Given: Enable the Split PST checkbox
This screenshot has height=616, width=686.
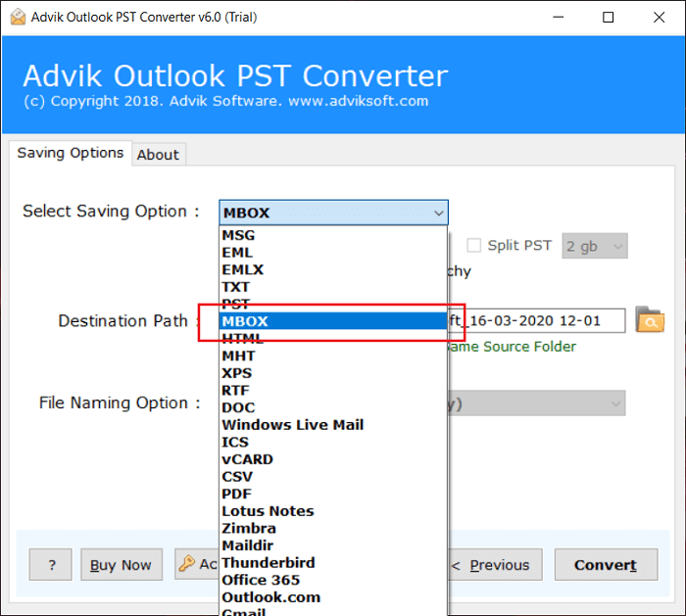Looking at the screenshot, I should pos(473,245).
